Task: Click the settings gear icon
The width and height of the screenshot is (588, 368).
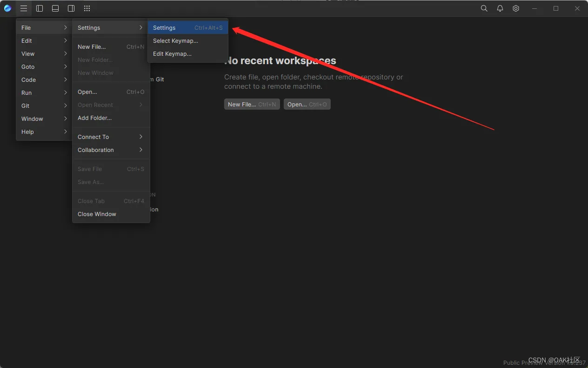Action: 515,8
